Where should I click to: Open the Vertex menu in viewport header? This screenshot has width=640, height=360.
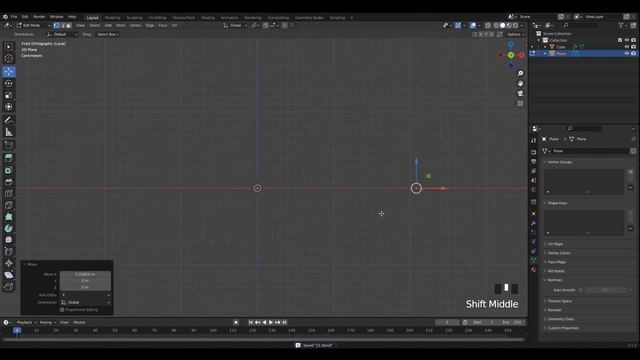coord(135,25)
